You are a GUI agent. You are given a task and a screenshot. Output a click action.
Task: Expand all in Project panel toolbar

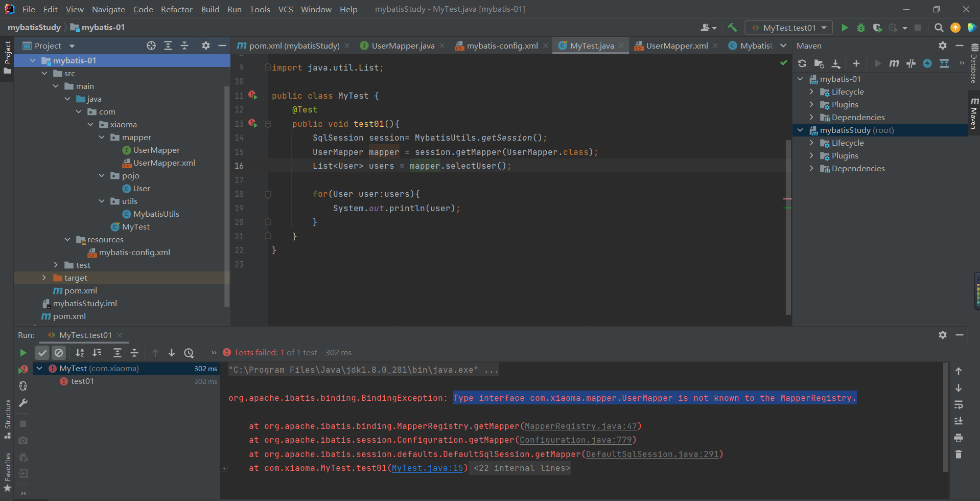tap(168, 45)
